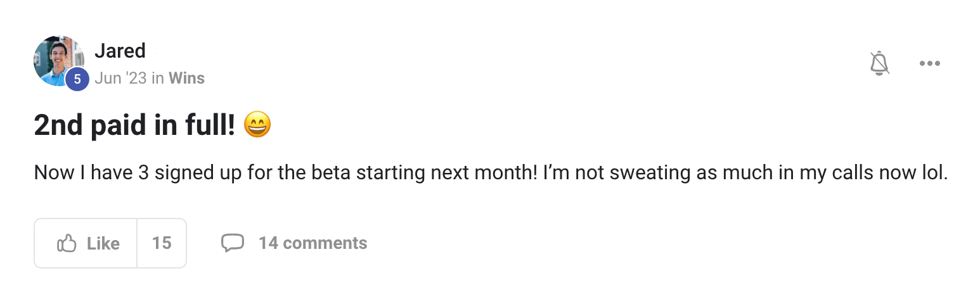Click the speech bubble comment icon
980x285 pixels.
(x=233, y=243)
